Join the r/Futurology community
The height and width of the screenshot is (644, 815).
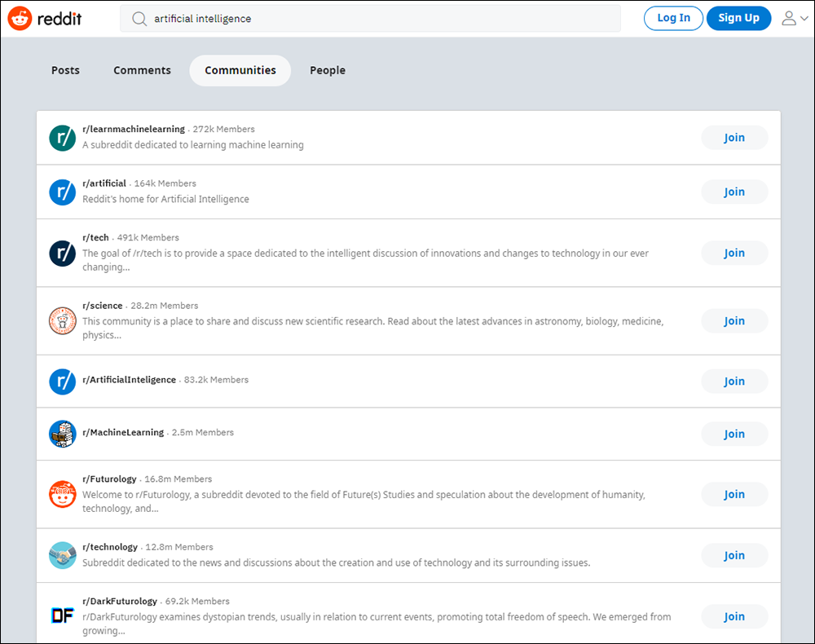point(734,494)
